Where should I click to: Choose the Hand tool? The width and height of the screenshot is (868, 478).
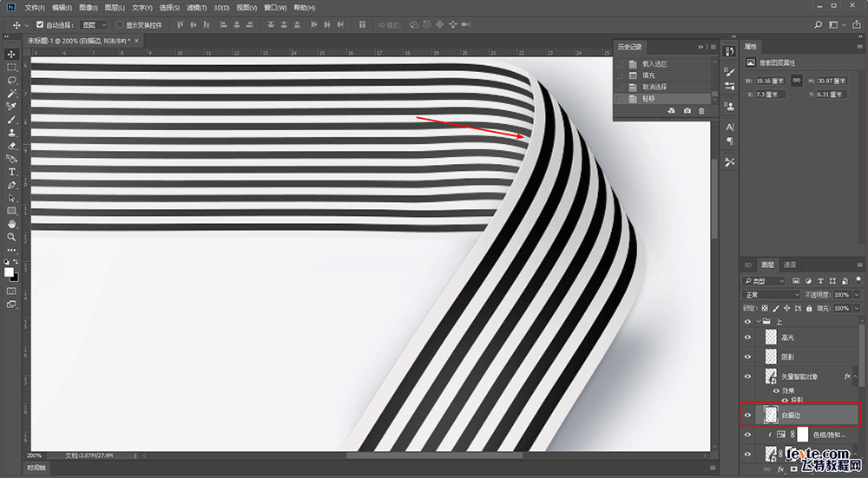(11, 224)
